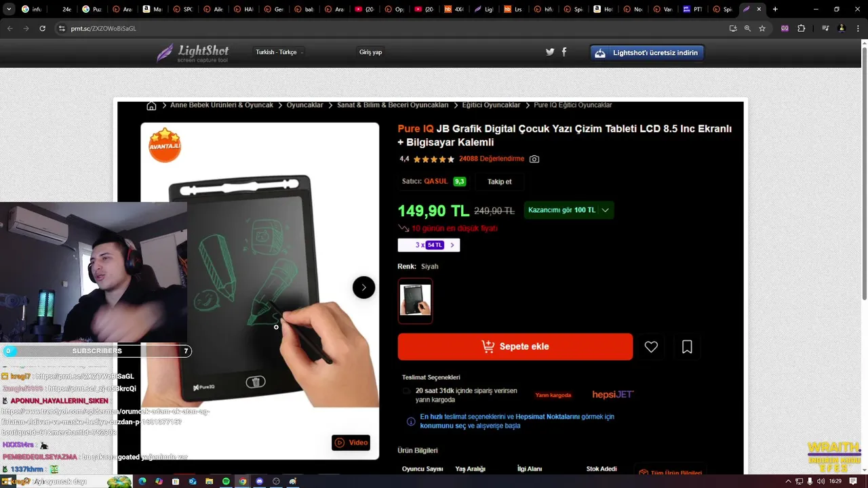The width and height of the screenshot is (868, 488).
Task: Reload the page with refresh icon
Action: pyautogui.click(x=42, y=28)
